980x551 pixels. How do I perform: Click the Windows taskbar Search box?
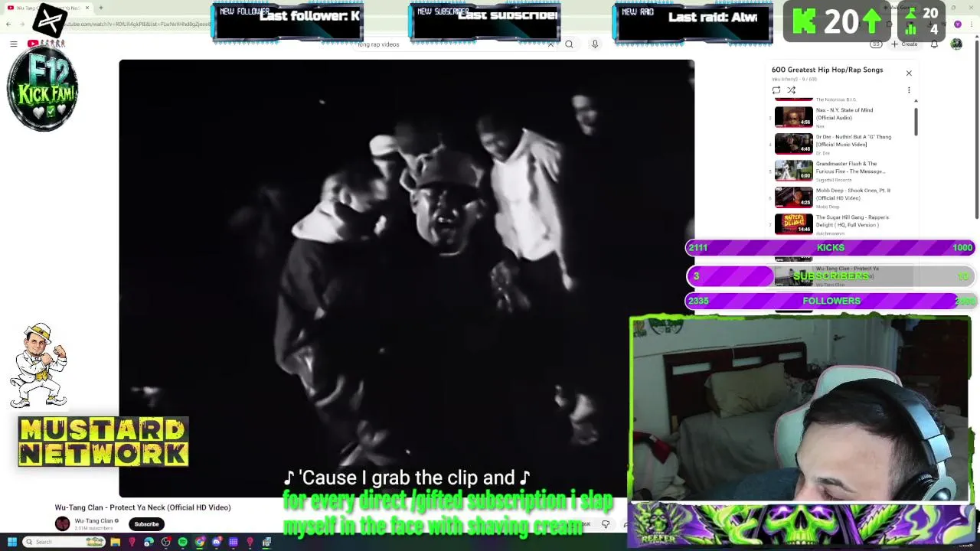point(64,542)
